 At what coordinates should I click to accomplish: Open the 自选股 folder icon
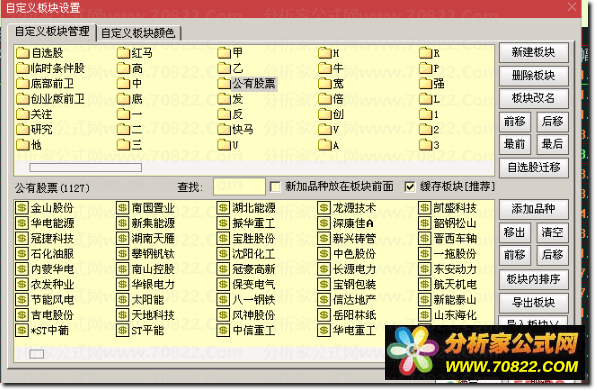click(x=23, y=53)
